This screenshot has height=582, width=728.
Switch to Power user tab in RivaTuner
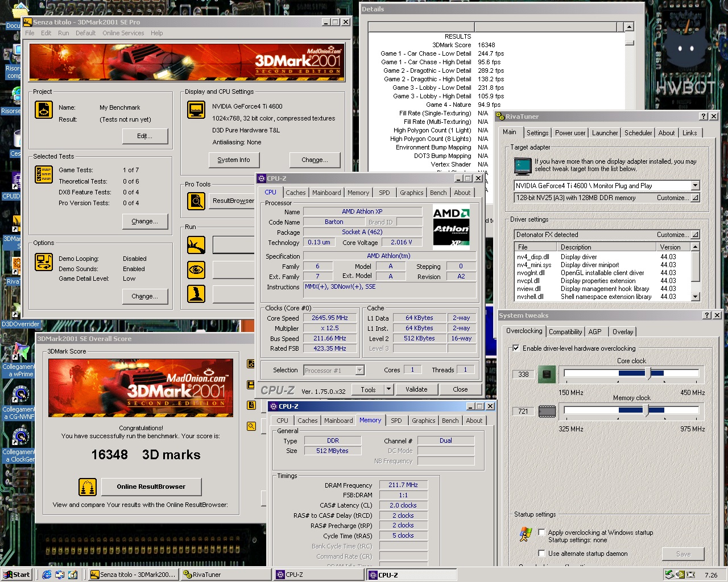tap(570, 133)
